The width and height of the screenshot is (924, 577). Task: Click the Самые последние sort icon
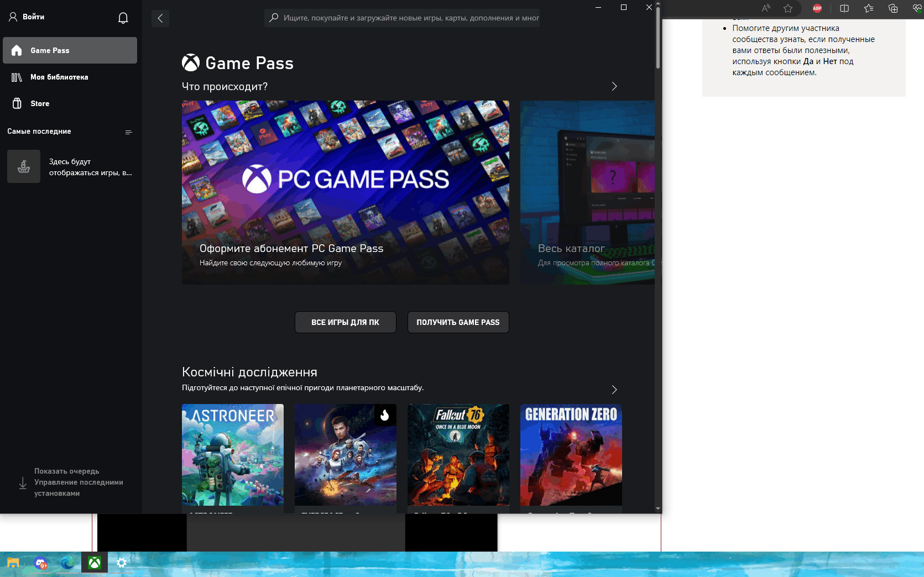(129, 132)
